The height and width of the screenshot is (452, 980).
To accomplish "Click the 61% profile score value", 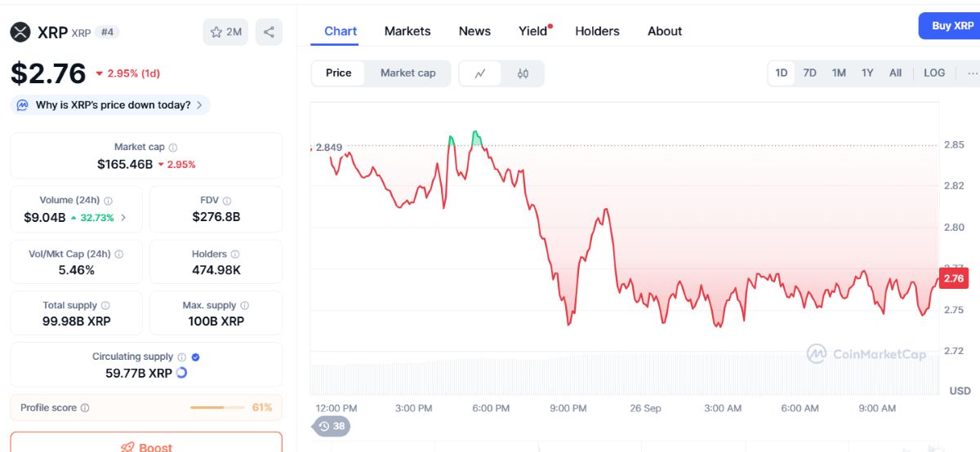I will click(262, 408).
